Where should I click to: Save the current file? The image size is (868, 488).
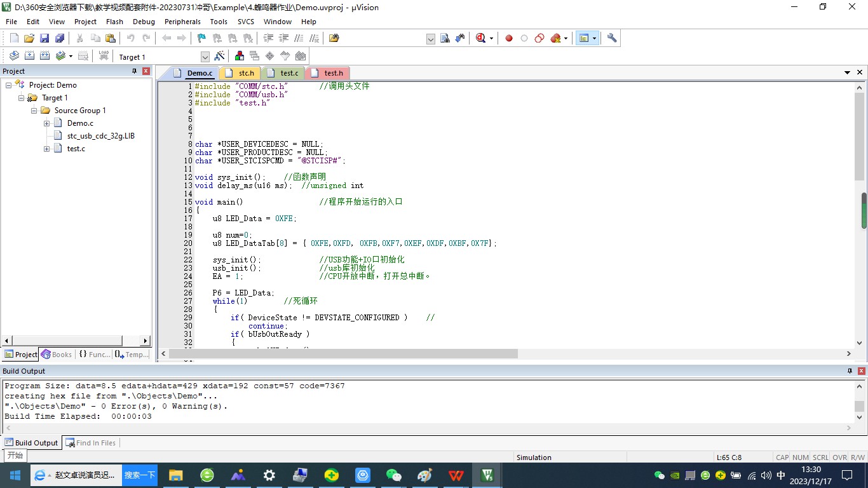click(44, 38)
